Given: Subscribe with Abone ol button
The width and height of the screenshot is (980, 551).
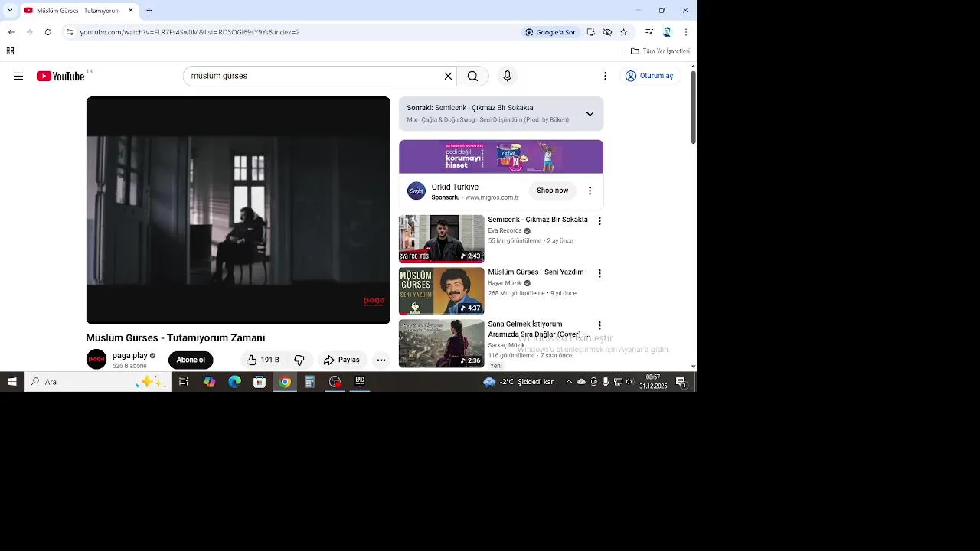Looking at the screenshot, I should click(x=191, y=360).
